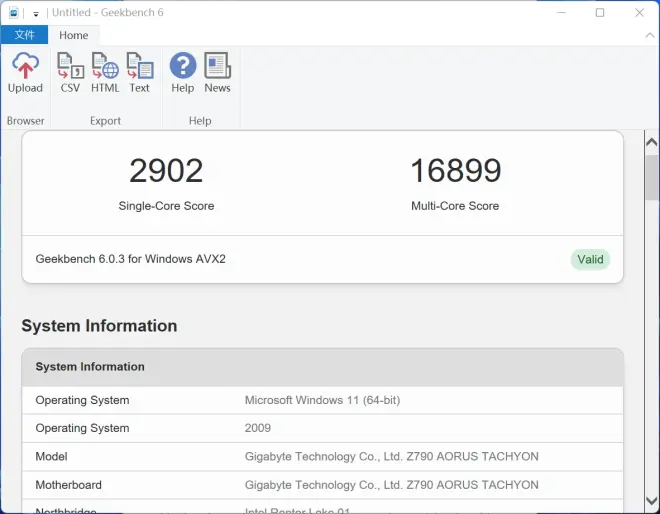This screenshot has width=660, height=514.
Task: Click the Geekbench app icon in title bar
Action: [14, 13]
